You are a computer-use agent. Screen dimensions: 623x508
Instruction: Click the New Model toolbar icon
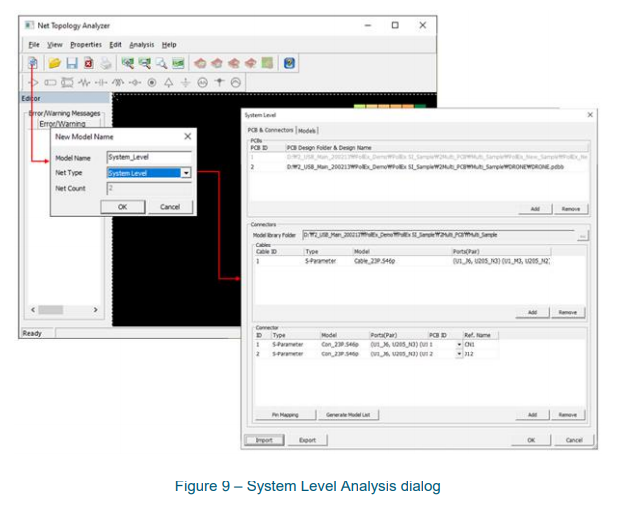(x=33, y=63)
